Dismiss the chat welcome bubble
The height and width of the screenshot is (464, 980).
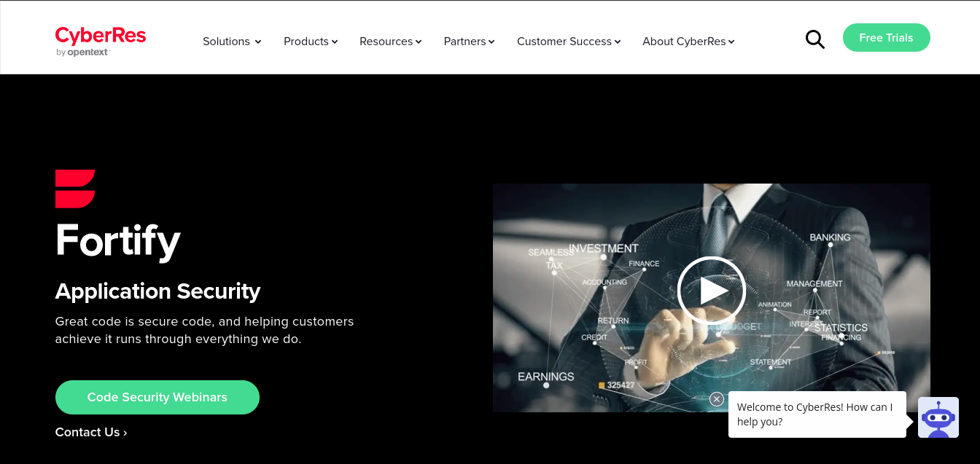(x=717, y=399)
